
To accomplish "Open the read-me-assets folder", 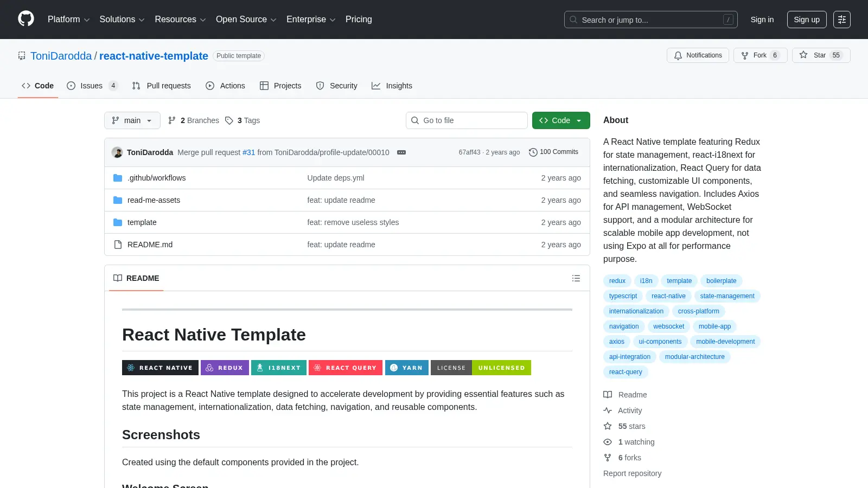I will point(154,200).
